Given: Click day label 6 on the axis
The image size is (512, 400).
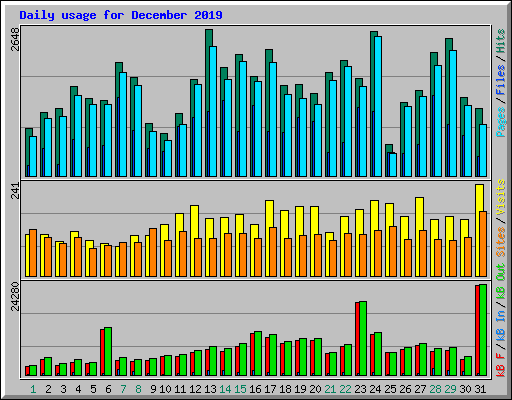Looking at the screenshot, I should [x=108, y=389].
